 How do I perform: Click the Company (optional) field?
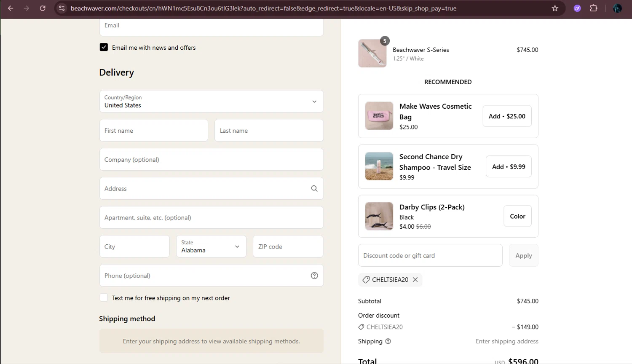tap(212, 159)
